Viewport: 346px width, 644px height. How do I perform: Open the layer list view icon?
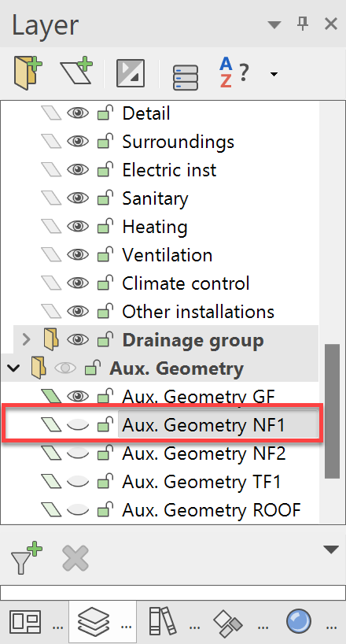(186, 77)
